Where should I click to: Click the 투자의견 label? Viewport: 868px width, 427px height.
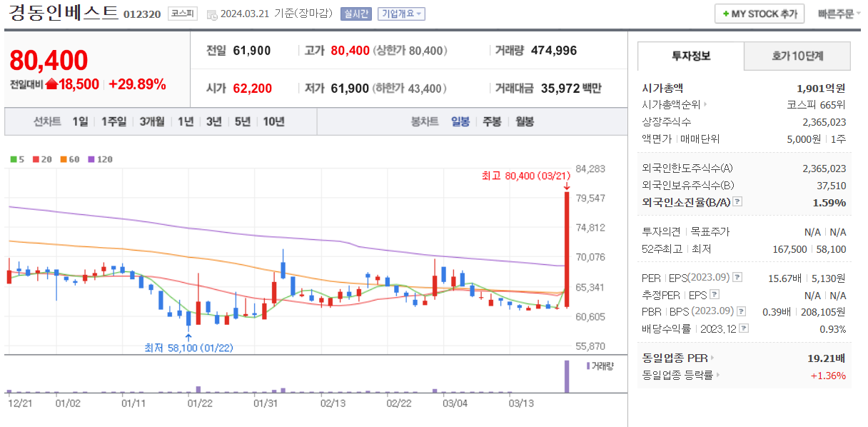[x=662, y=232]
